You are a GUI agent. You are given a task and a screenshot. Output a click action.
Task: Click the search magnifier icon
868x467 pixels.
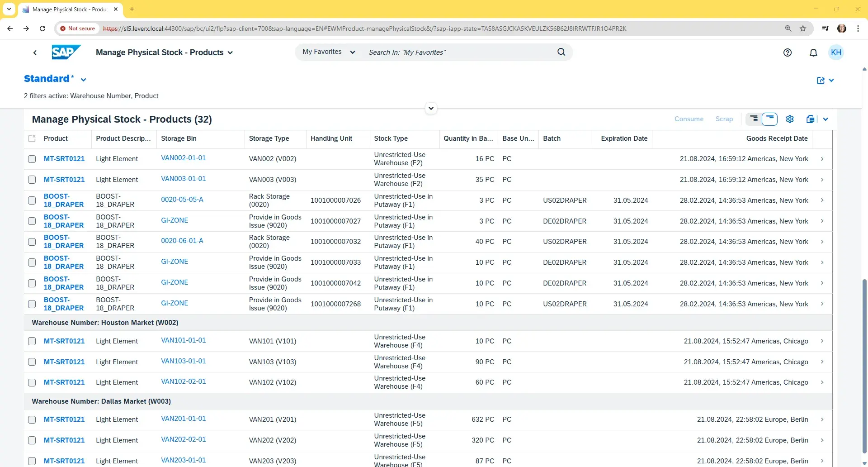coord(561,52)
